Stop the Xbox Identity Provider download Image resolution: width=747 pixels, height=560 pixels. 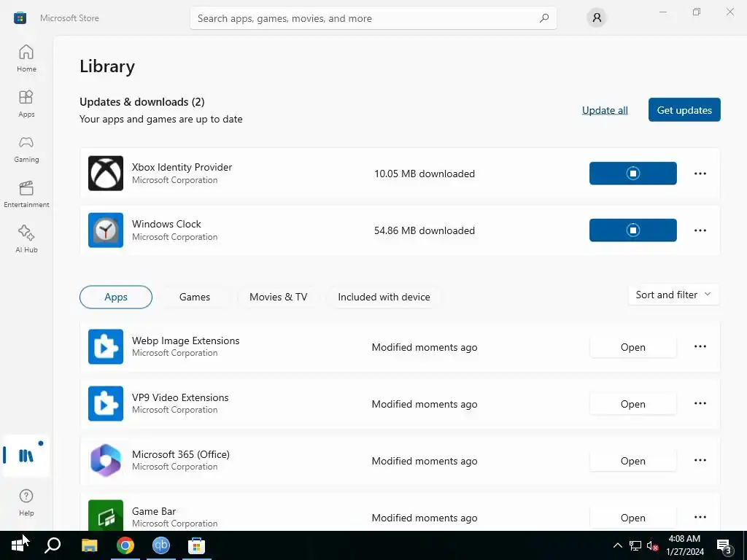[x=632, y=174]
